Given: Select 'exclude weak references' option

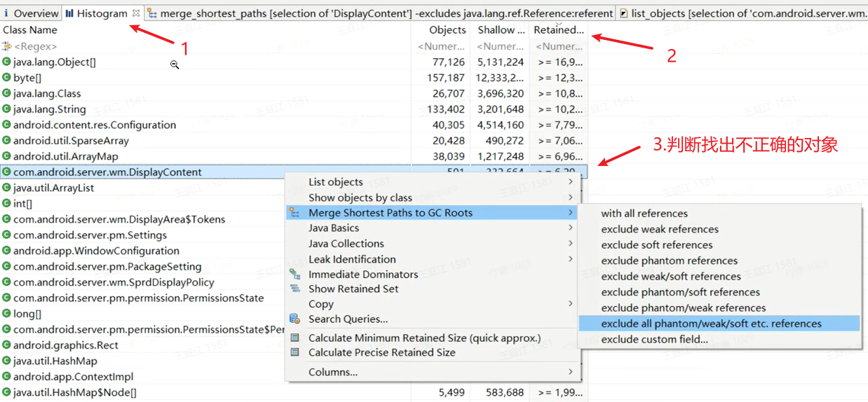Looking at the screenshot, I should tap(719, 229).
